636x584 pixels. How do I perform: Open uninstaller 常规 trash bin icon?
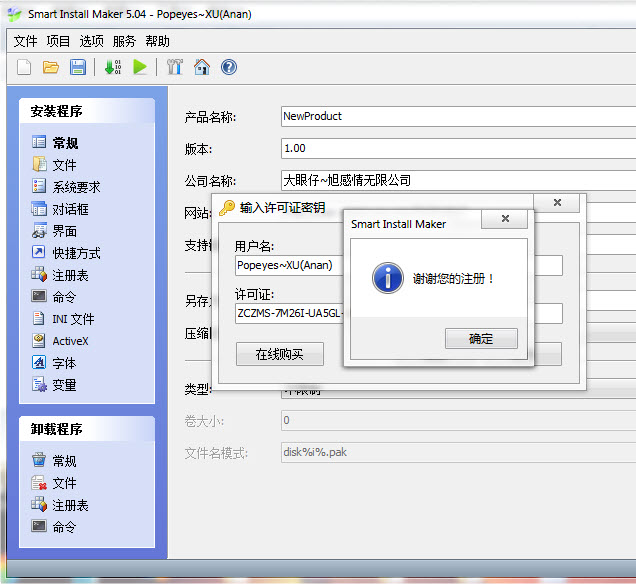point(39,460)
